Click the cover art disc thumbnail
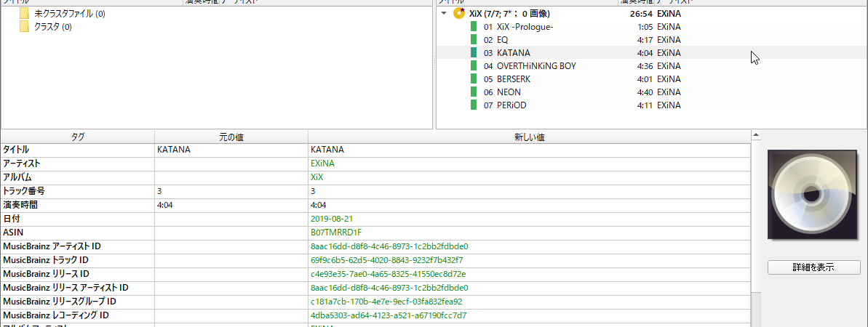 click(x=813, y=195)
